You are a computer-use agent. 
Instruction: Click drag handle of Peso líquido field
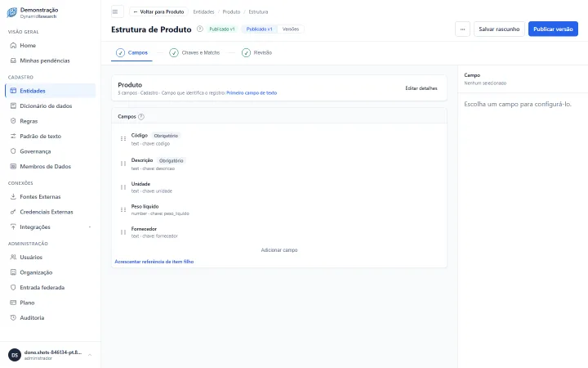(x=123, y=209)
